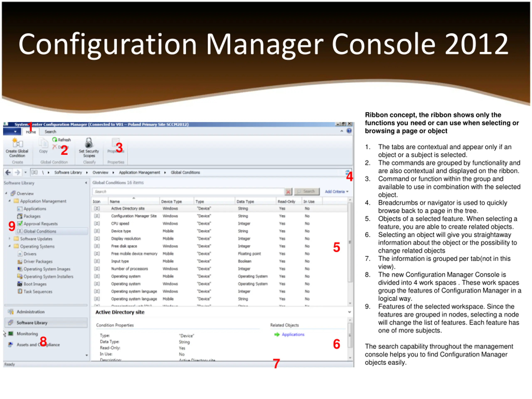The height and width of the screenshot is (399, 532).
Task: Sort by the Data Type column header
Action: (x=255, y=201)
